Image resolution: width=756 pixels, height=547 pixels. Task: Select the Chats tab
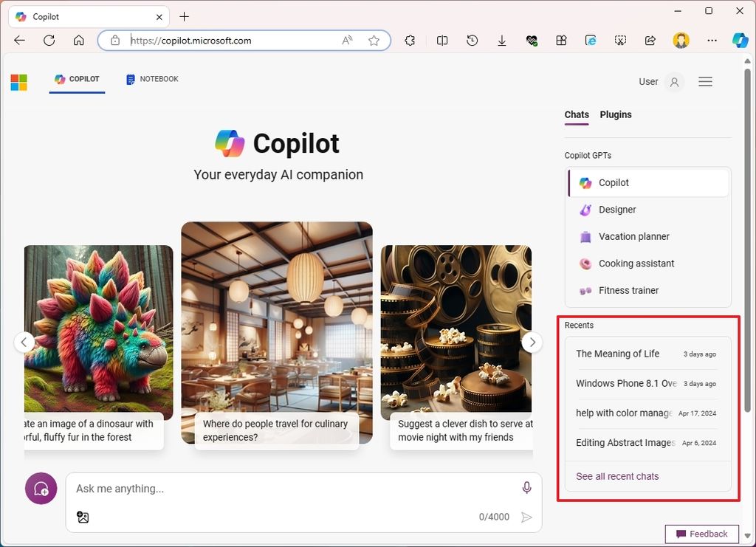click(577, 114)
